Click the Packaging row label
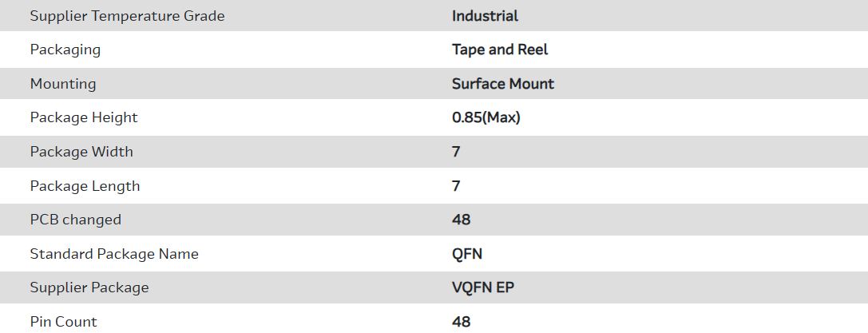This screenshot has width=868, height=333. pyautogui.click(x=65, y=50)
